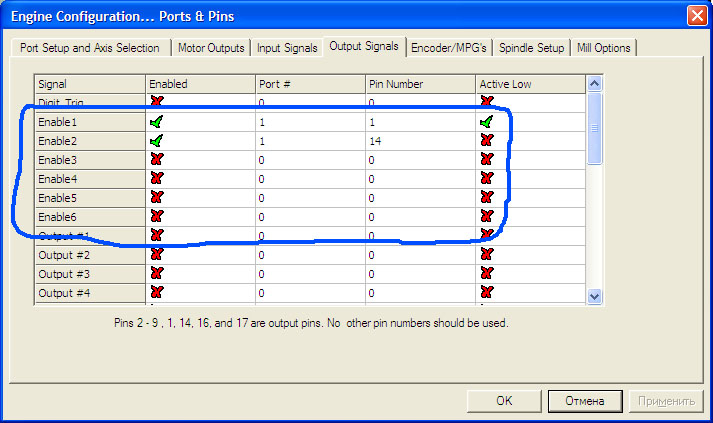Switch to Input Signals tab
The height and width of the screenshot is (423, 713).
click(287, 48)
